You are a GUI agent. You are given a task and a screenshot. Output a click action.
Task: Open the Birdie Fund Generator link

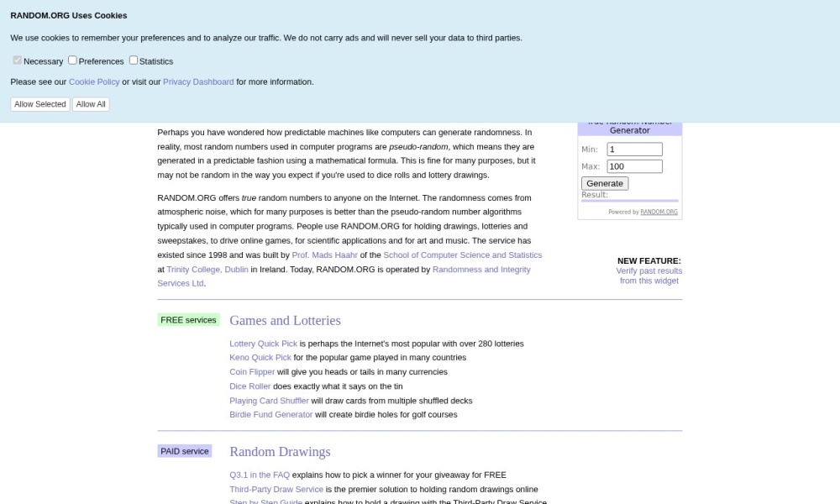[271, 415]
